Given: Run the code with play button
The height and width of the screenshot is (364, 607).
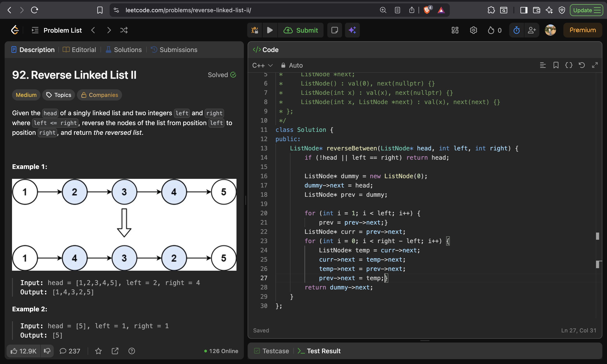Looking at the screenshot, I should tap(270, 30).
